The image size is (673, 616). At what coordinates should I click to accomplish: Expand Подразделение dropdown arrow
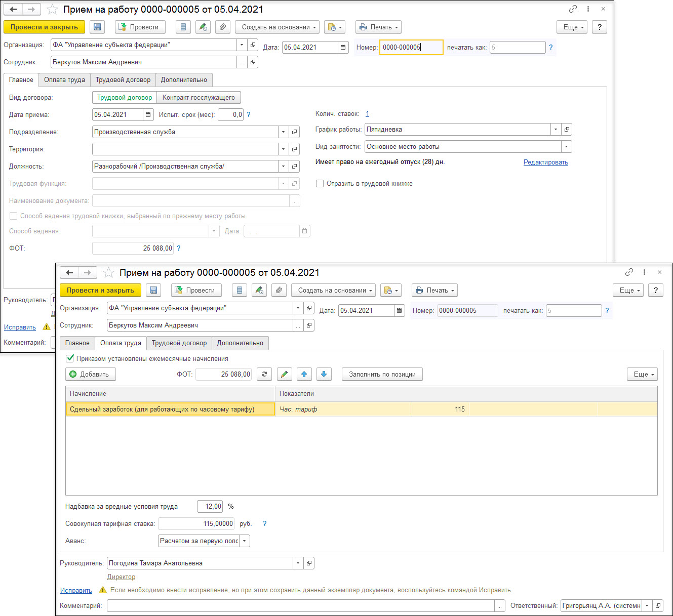[x=283, y=132]
